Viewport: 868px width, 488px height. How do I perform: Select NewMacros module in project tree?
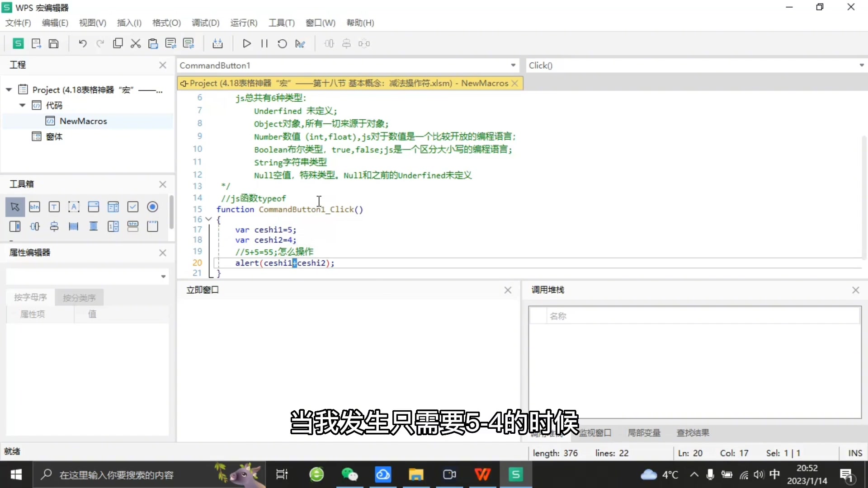(83, 121)
